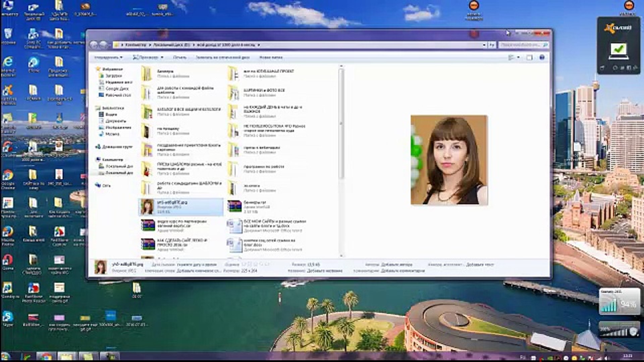
Task: Set rating stars in details pane
Action: pyautogui.click(x=256, y=264)
